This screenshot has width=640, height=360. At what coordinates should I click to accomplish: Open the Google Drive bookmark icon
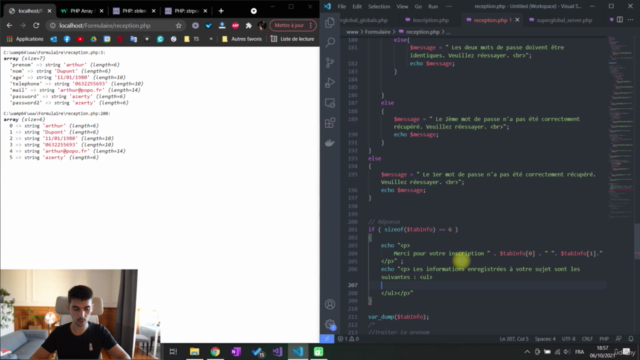[93, 39]
